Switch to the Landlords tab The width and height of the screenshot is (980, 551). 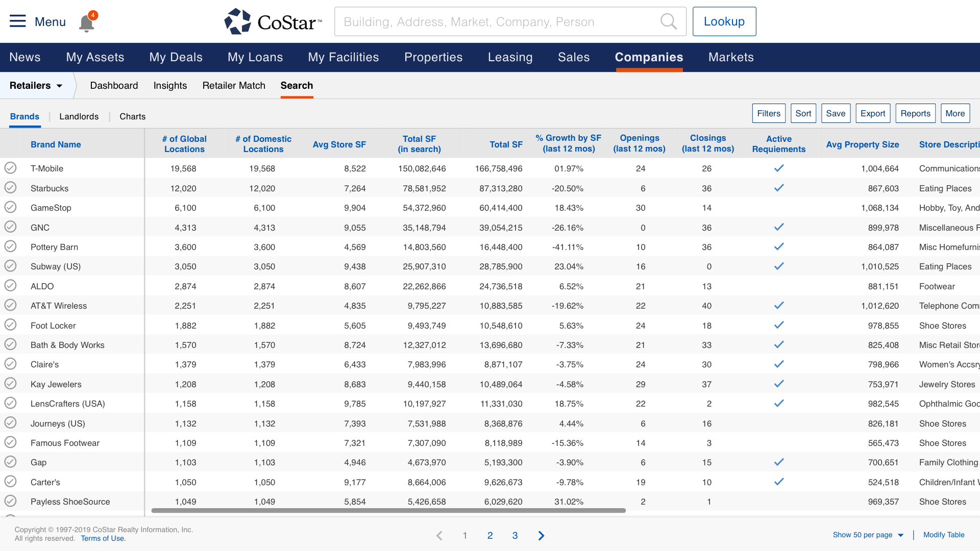pos(79,116)
